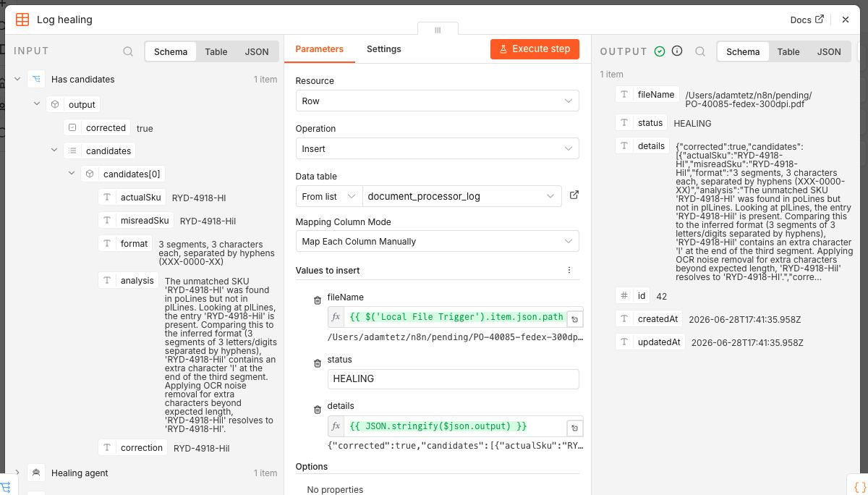
Task: Select the analysis field pill
Action: (x=129, y=280)
